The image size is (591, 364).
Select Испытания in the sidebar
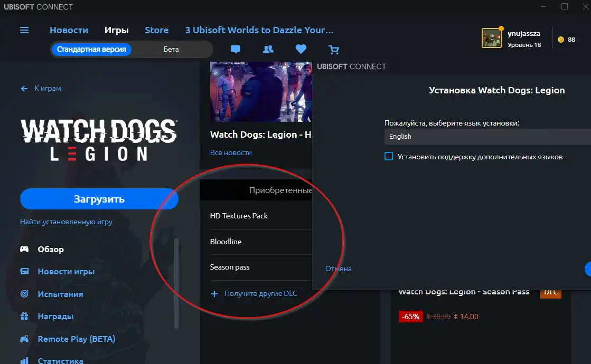[60, 294]
